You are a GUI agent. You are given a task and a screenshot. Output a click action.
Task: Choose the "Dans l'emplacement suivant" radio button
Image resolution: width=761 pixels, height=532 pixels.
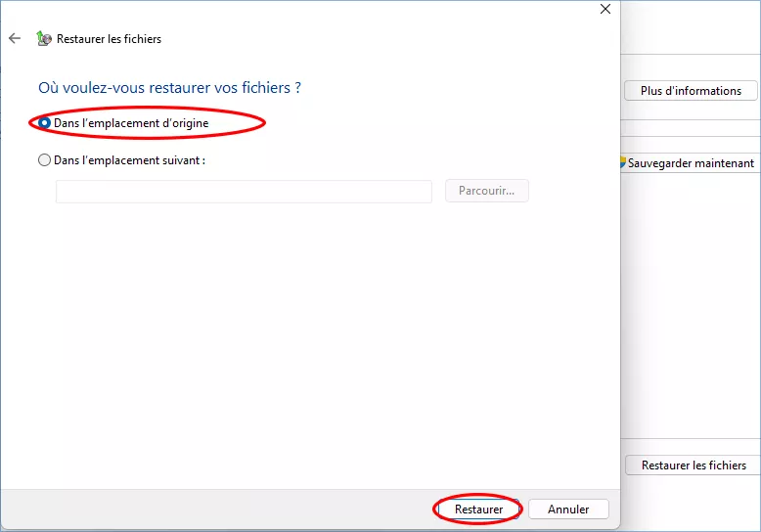tap(45, 160)
